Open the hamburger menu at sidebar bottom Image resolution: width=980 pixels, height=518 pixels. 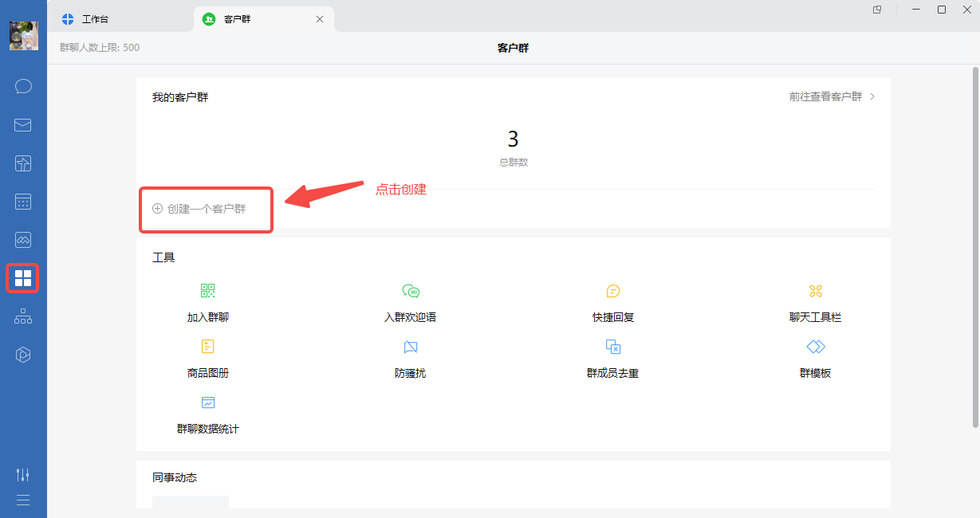(x=23, y=500)
